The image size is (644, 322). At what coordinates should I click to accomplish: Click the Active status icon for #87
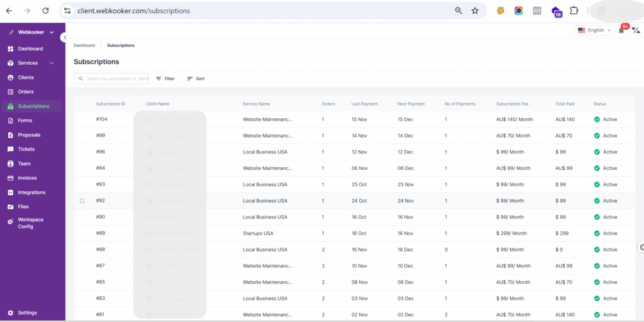(597, 266)
